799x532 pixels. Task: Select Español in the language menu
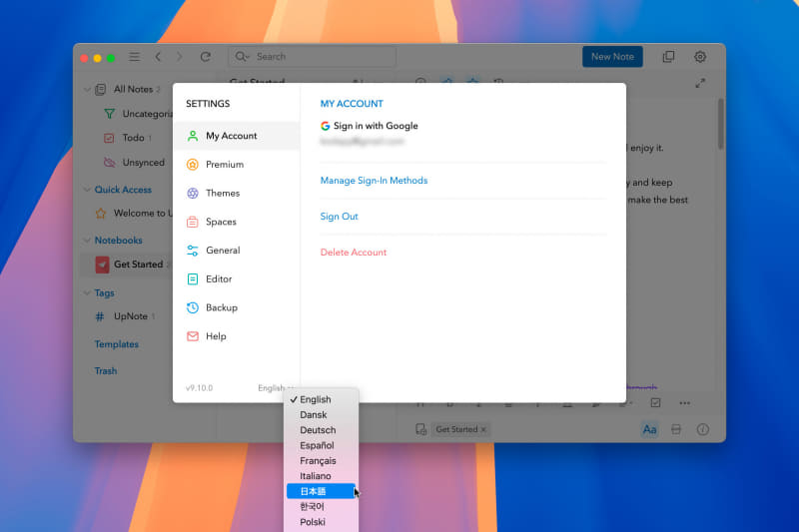pyautogui.click(x=321, y=445)
